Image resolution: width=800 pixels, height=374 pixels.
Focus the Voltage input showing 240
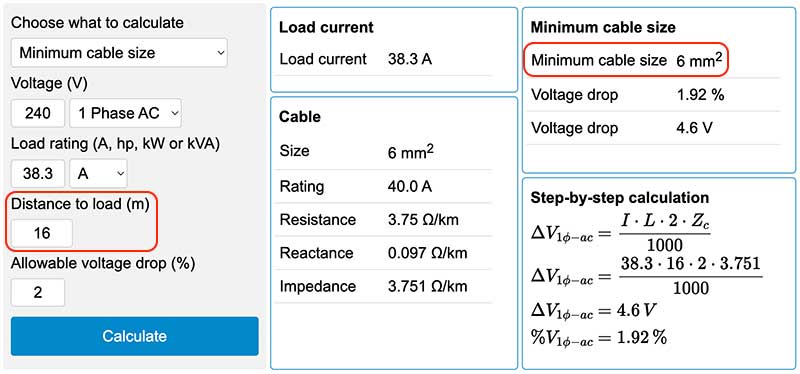pos(38,113)
